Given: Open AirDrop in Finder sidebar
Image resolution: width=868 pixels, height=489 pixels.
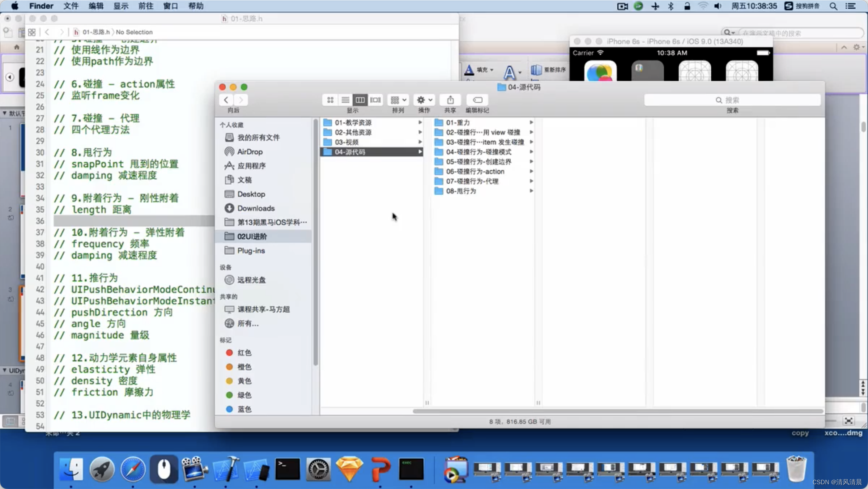Looking at the screenshot, I should (250, 152).
